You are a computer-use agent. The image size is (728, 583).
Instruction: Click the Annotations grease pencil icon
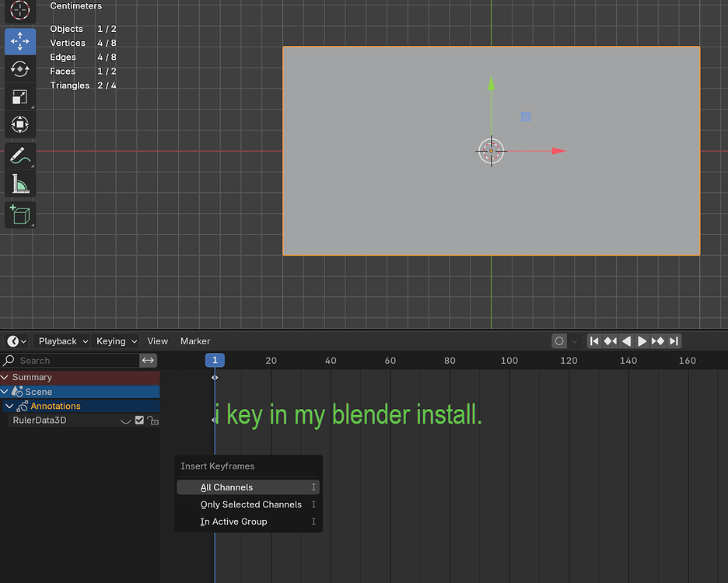(23, 406)
